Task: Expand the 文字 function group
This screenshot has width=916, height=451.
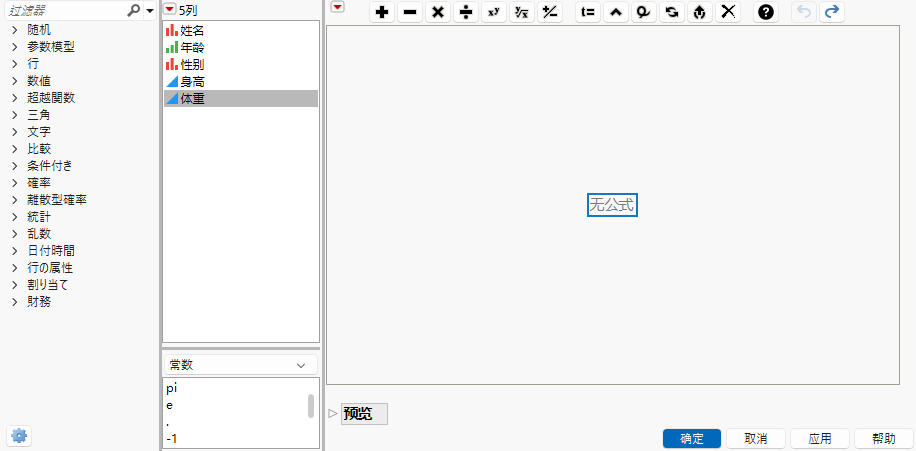Action: (x=15, y=132)
